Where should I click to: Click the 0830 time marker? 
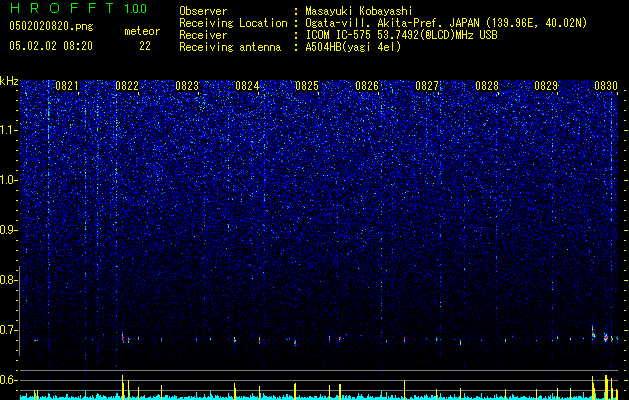[606, 86]
